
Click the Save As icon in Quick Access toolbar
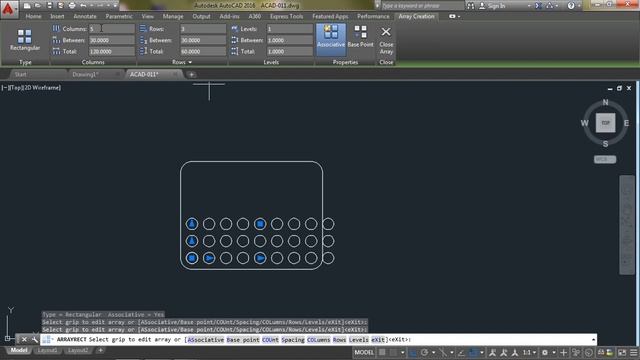(61, 6)
